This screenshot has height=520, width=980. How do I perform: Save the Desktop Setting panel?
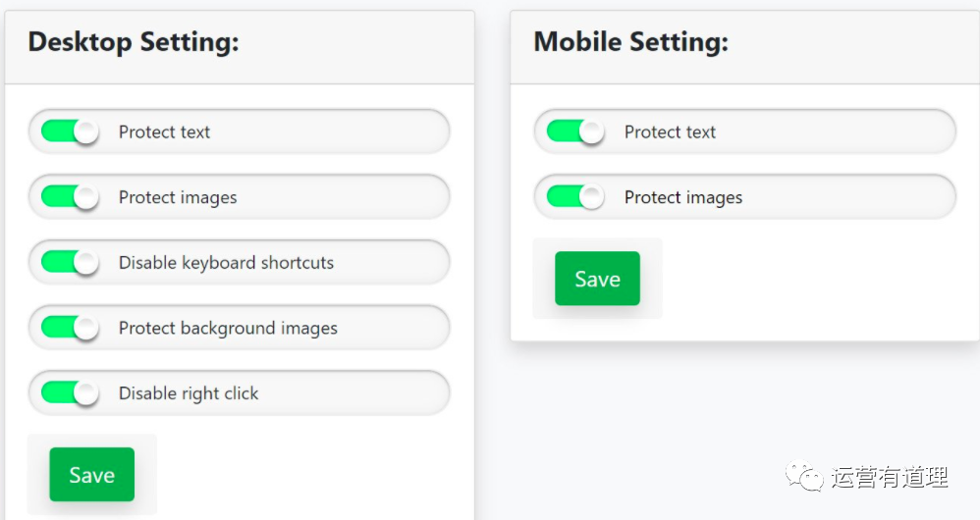pyautogui.click(x=92, y=475)
